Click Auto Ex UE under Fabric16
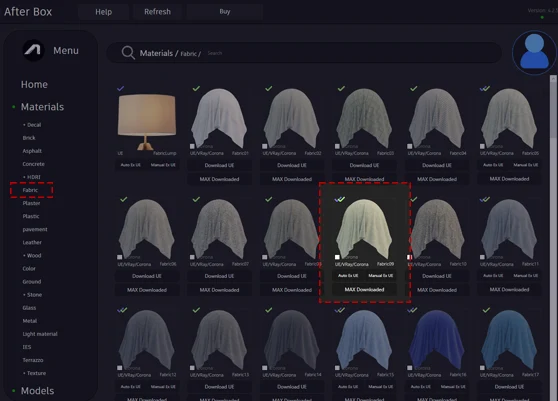 point(421,387)
